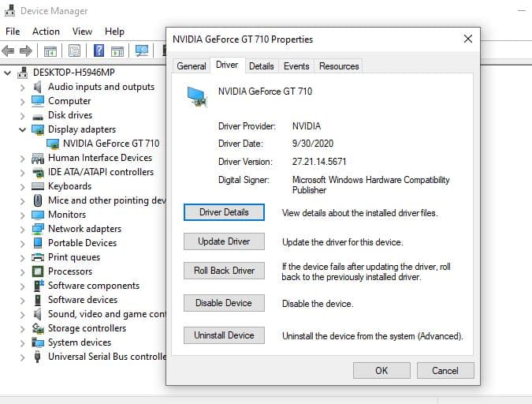Expand the Keyboards category chevron

(22, 187)
